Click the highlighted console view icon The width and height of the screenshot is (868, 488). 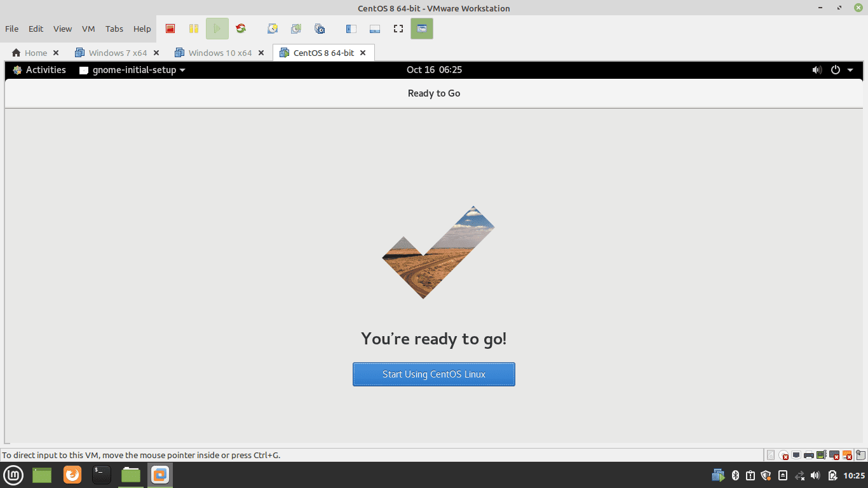pos(422,29)
